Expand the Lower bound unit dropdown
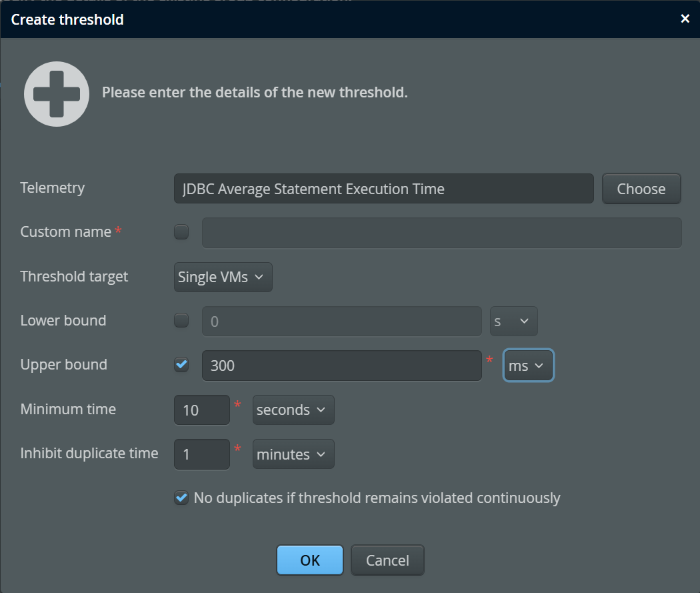Screen dimensions: 700x593 pos(513,322)
